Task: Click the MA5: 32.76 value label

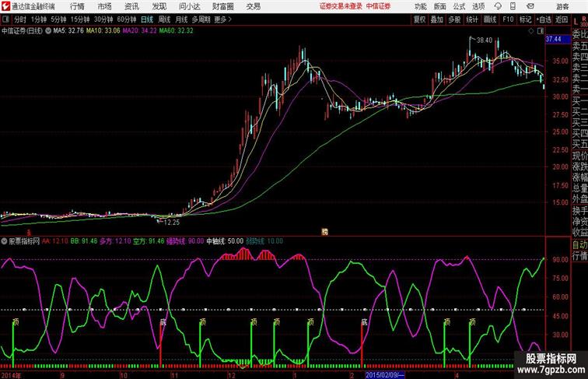Action: tap(68, 31)
